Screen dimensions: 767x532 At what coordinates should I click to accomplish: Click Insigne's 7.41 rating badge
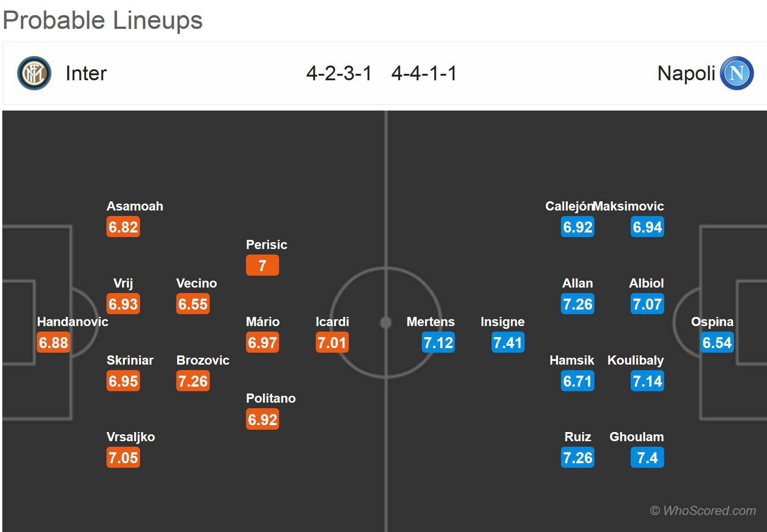pyautogui.click(x=508, y=343)
